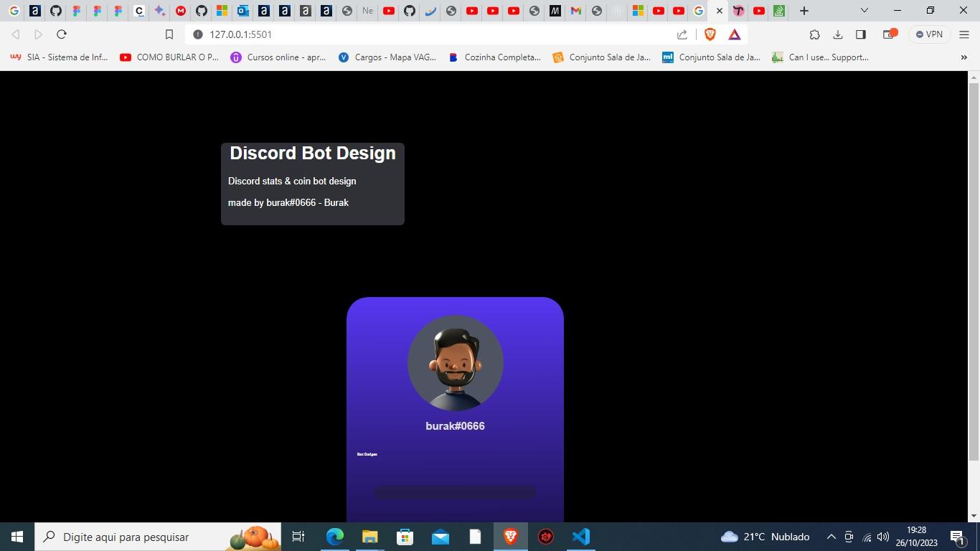Open the network status tray icon
The image size is (980, 551).
(867, 537)
